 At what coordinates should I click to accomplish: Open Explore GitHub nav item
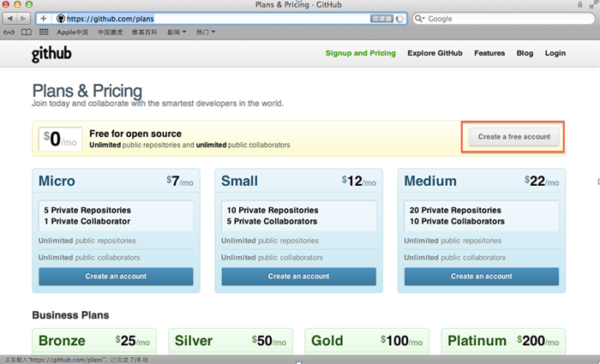coord(435,53)
